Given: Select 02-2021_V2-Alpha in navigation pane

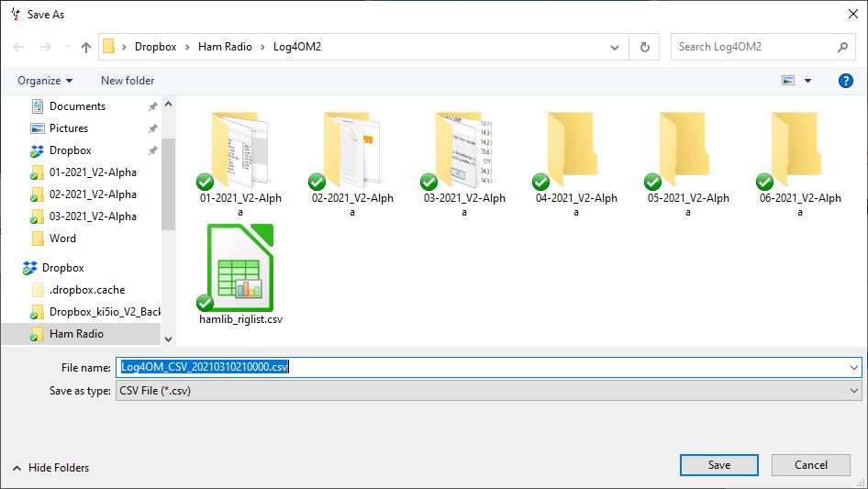Looking at the screenshot, I should [x=93, y=194].
